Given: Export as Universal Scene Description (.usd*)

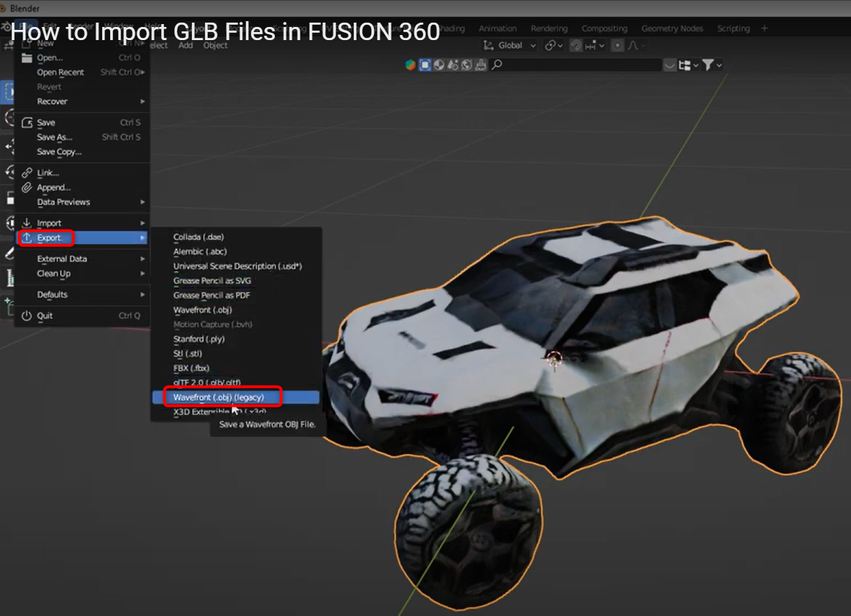Looking at the screenshot, I should click(236, 267).
